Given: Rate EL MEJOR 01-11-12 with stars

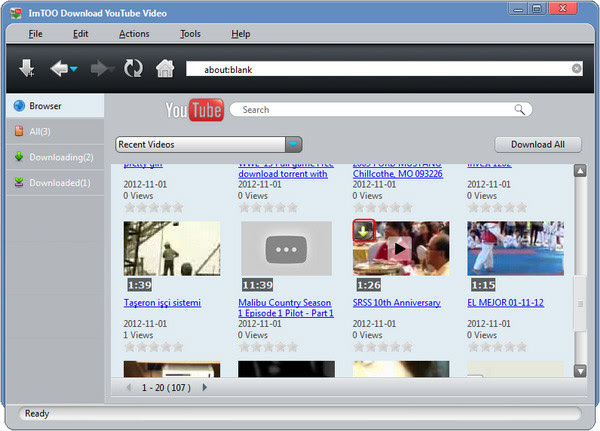Looking at the screenshot, I should pos(497,347).
